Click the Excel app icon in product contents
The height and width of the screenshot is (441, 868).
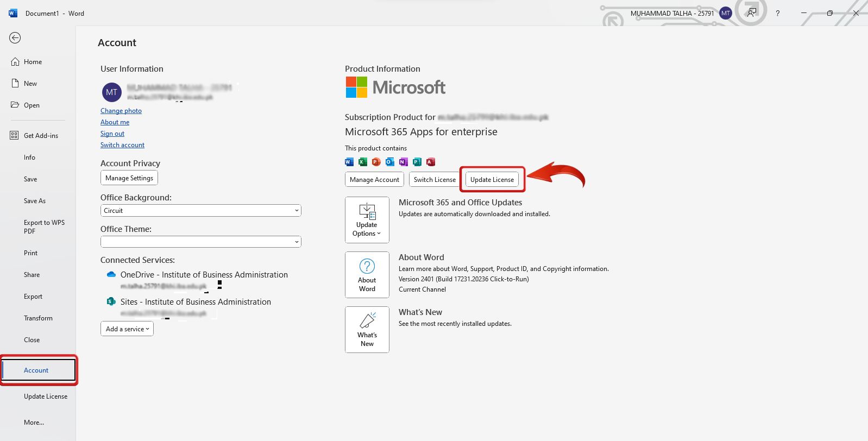[x=363, y=162]
